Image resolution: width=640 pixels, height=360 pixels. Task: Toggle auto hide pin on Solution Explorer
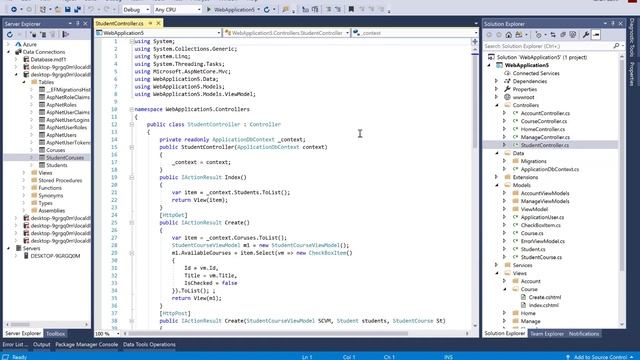click(x=613, y=24)
